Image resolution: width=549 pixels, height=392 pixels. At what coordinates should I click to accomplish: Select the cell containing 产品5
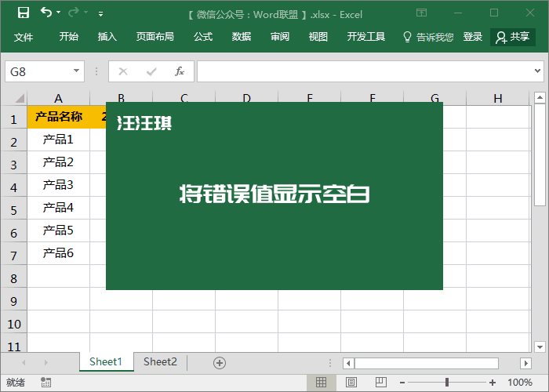59,230
